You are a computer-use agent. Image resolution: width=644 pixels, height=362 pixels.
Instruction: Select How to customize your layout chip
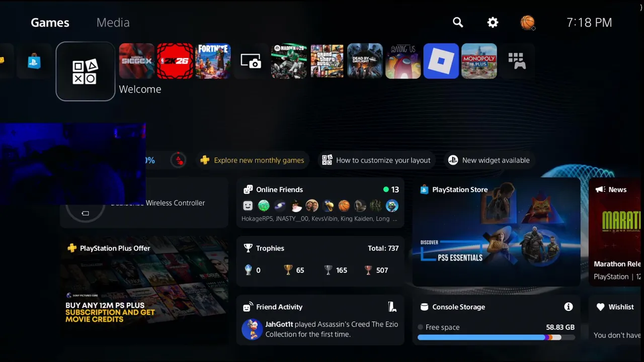pyautogui.click(x=376, y=160)
